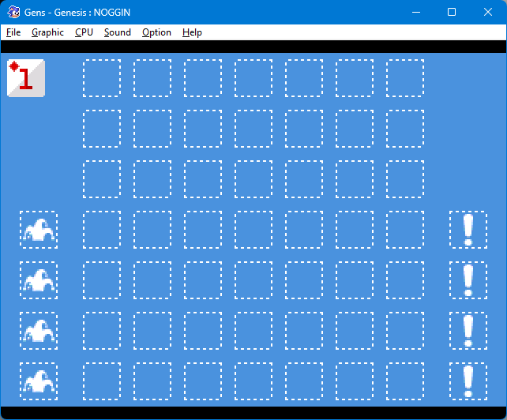Image resolution: width=507 pixels, height=420 pixels.
Task: Select empty slot in row 4, column 1
Action: (102, 230)
